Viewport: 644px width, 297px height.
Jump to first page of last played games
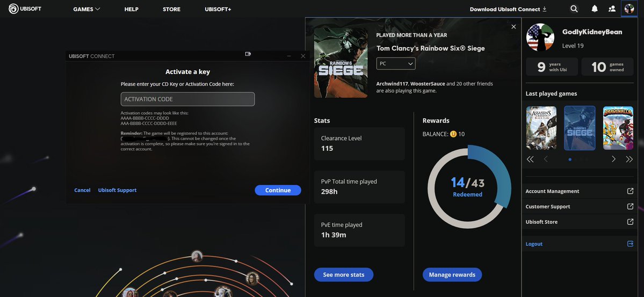tap(530, 160)
